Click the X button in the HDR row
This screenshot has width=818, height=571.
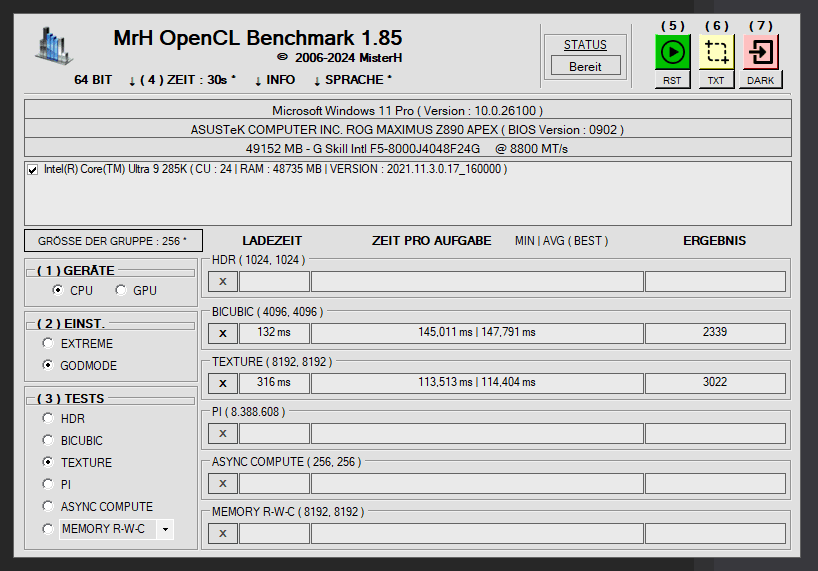coord(223,282)
